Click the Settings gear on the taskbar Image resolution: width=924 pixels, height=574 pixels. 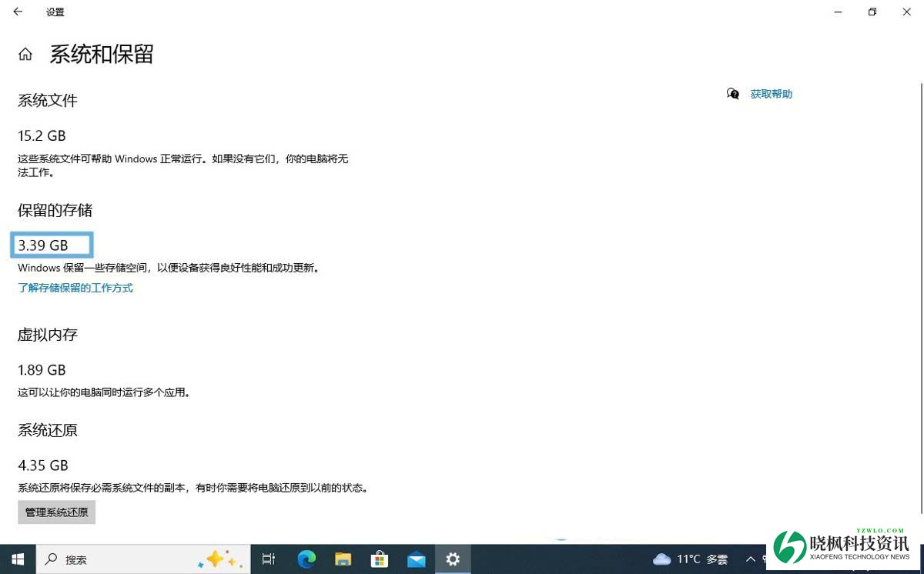click(x=453, y=559)
